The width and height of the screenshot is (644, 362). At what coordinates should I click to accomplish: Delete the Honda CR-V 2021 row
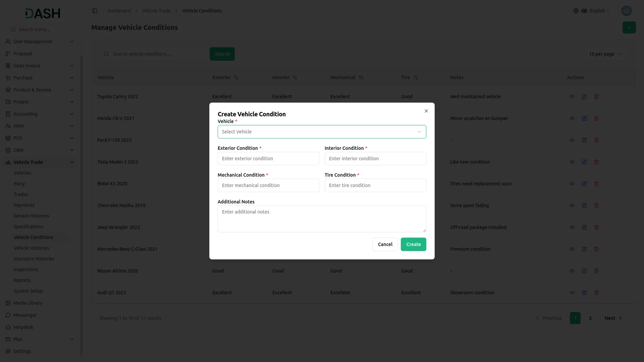(x=596, y=118)
